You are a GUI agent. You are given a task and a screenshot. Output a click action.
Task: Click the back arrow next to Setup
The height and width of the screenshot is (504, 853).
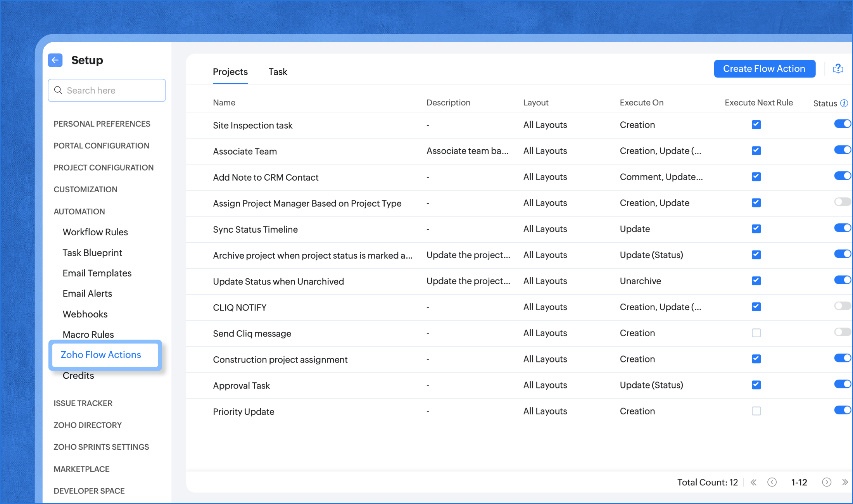[55, 60]
